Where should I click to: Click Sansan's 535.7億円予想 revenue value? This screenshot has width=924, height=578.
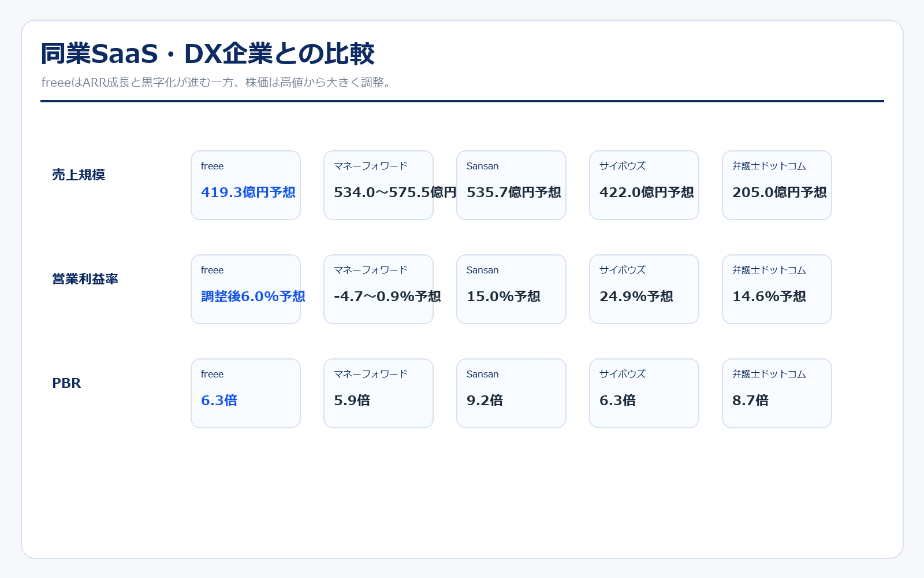pos(514,192)
